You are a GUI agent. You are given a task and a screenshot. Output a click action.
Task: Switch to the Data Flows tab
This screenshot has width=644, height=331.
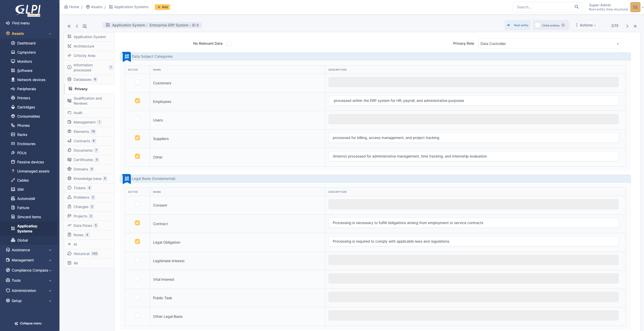[89, 226]
